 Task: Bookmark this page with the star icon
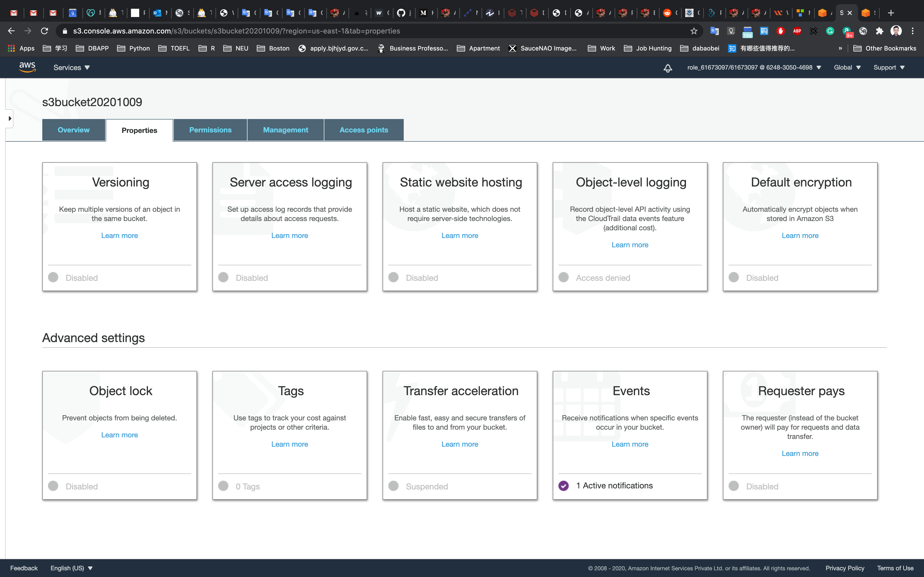694,31
